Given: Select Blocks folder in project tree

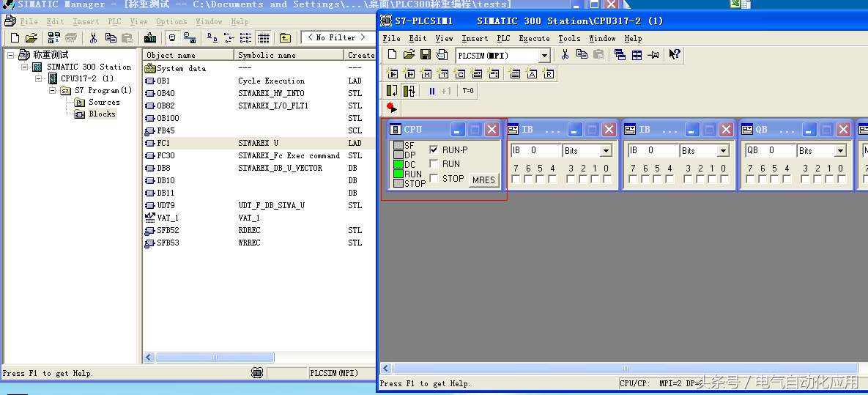Looking at the screenshot, I should point(103,114).
